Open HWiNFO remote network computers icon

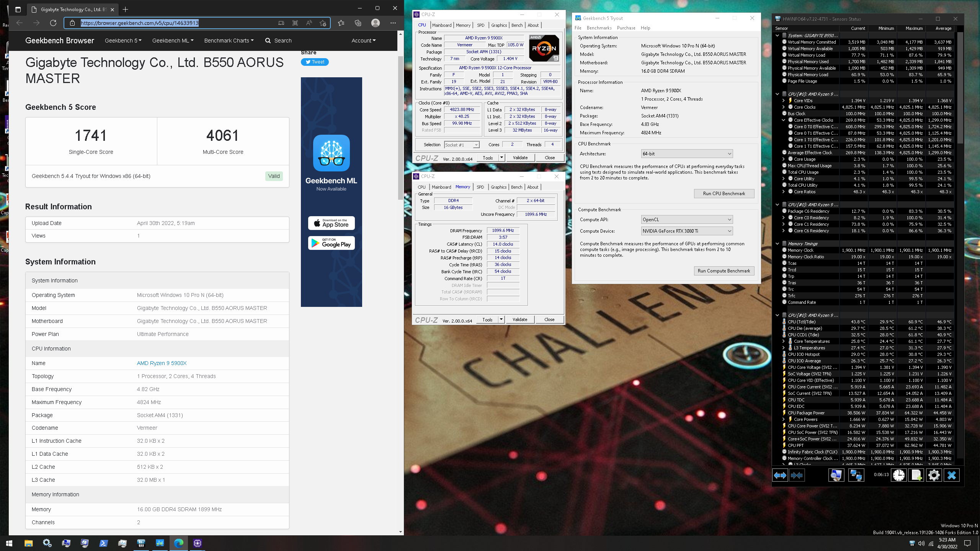pos(856,475)
